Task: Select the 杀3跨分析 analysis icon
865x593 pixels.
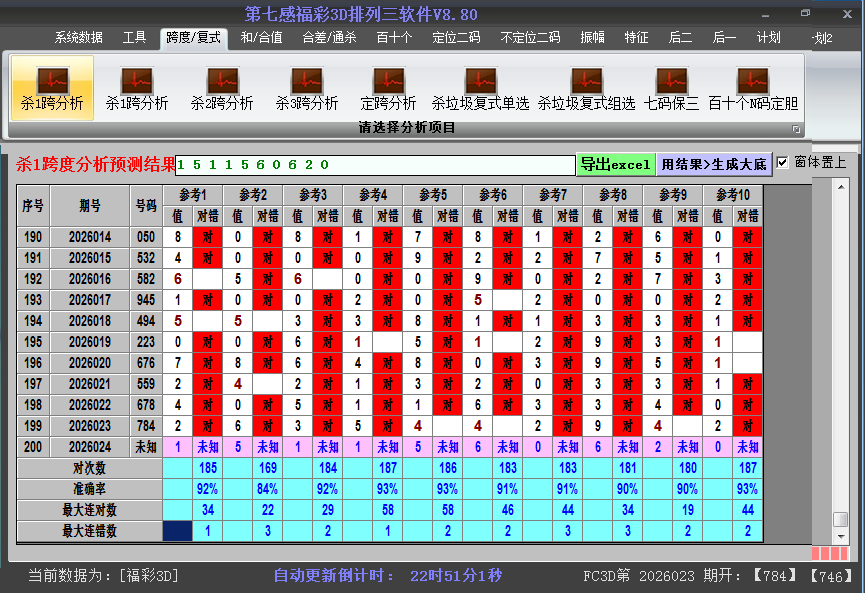Action: point(307,85)
